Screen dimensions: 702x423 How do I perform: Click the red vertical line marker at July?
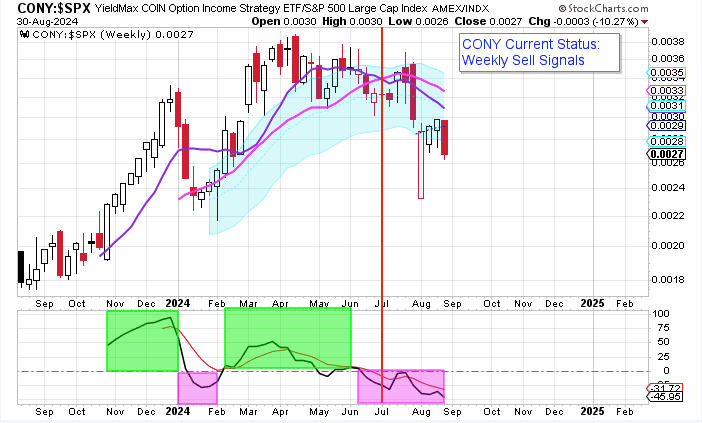[382, 200]
